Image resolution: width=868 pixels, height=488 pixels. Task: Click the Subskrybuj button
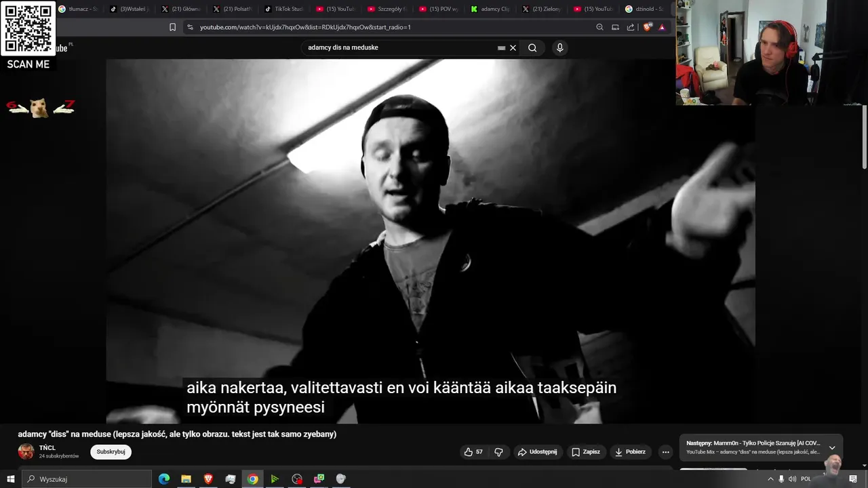pyautogui.click(x=111, y=452)
